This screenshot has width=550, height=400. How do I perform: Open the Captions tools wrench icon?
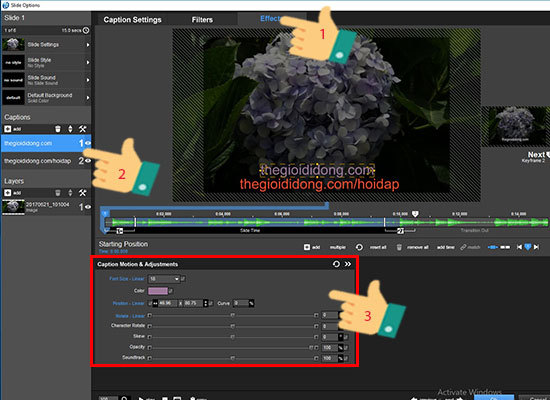[82, 129]
